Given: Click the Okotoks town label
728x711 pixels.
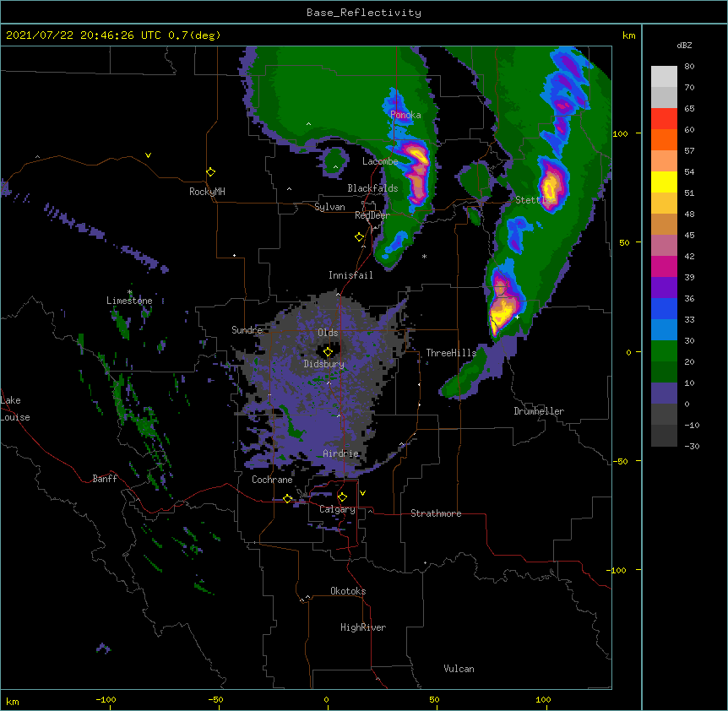Looking at the screenshot, I should click(348, 591).
